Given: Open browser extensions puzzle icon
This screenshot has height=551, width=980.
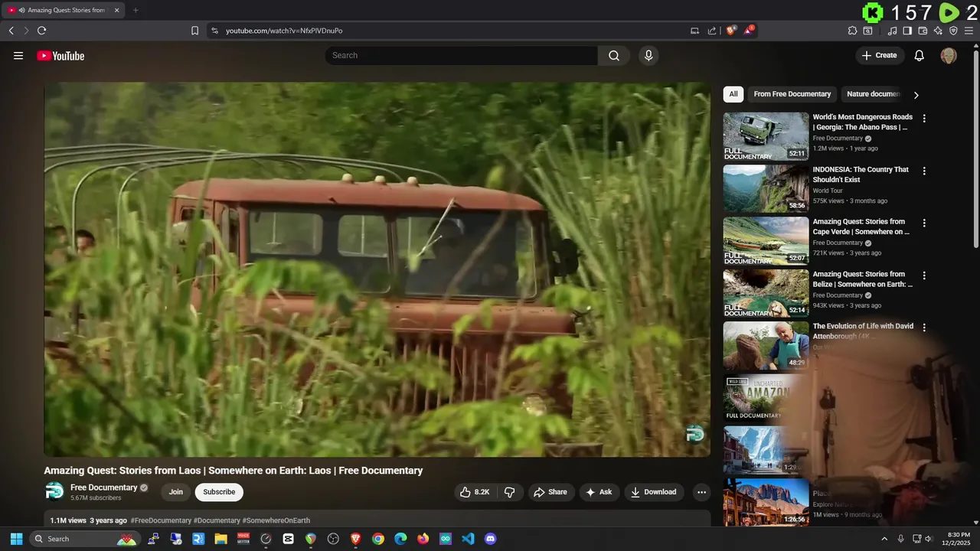Looking at the screenshot, I should 852,31.
